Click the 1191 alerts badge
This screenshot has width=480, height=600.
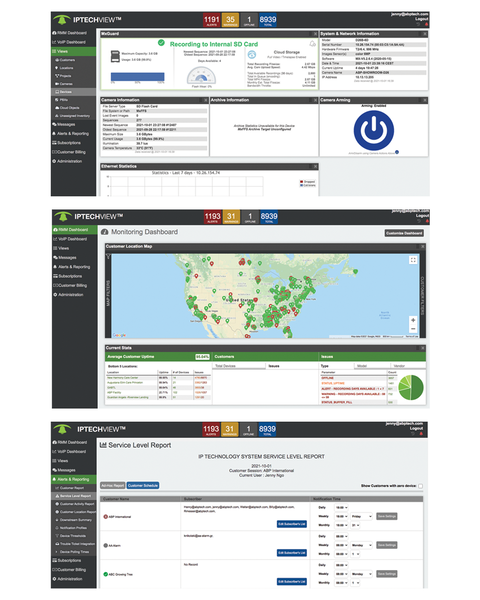(211, 20)
